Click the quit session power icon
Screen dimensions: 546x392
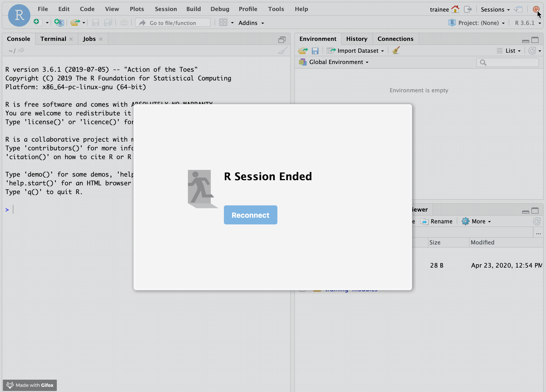click(536, 9)
